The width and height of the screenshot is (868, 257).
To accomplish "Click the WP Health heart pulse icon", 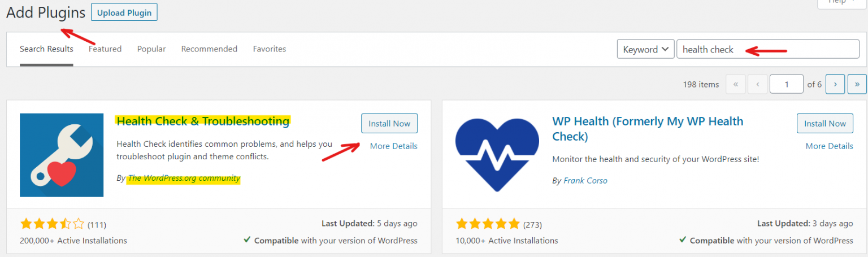I will pyautogui.click(x=497, y=155).
